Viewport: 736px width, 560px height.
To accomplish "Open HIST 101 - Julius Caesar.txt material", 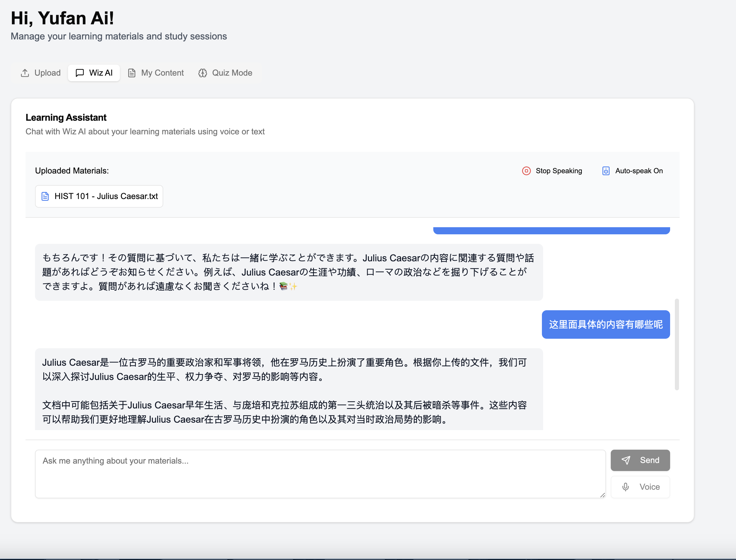I will click(106, 196).
